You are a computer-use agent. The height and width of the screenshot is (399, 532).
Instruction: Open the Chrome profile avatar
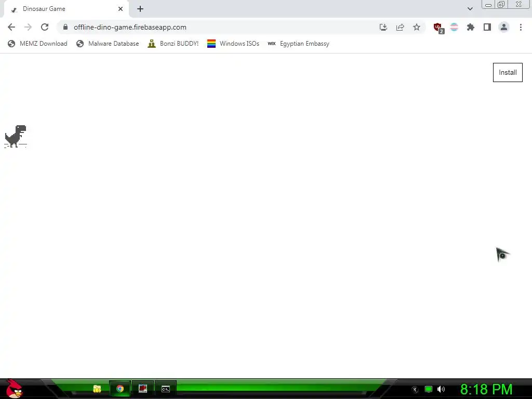504,27
